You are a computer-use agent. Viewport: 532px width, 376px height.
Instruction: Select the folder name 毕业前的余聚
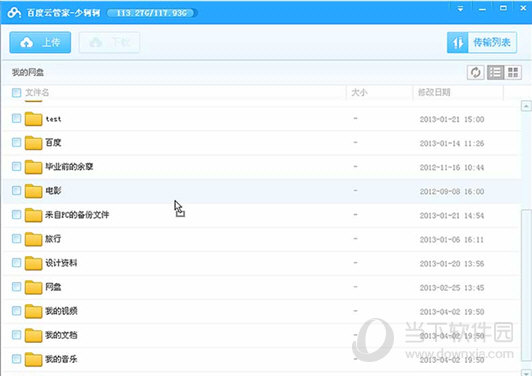(69, 167)
